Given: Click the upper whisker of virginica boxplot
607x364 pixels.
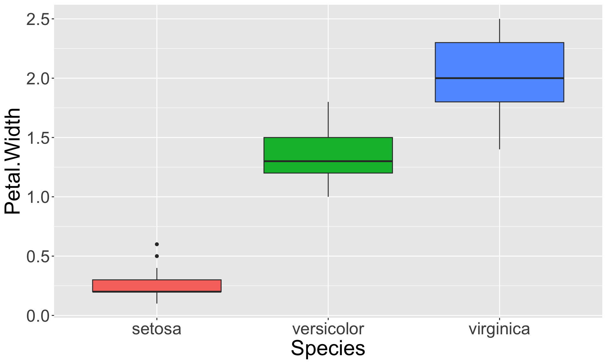Looking at the screenshot, I should pyautogui.click(x=500, y=31).
